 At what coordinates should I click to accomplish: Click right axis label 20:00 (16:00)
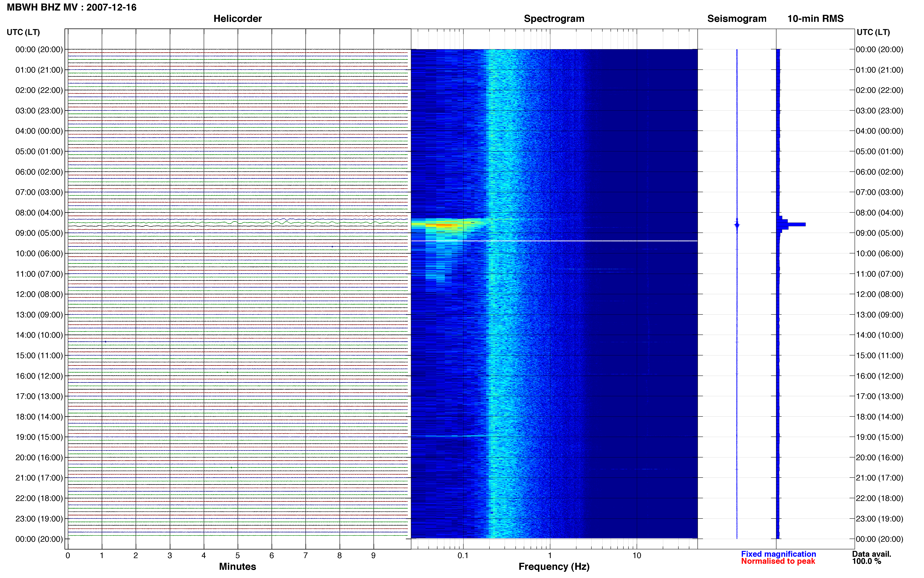[879, 458]
